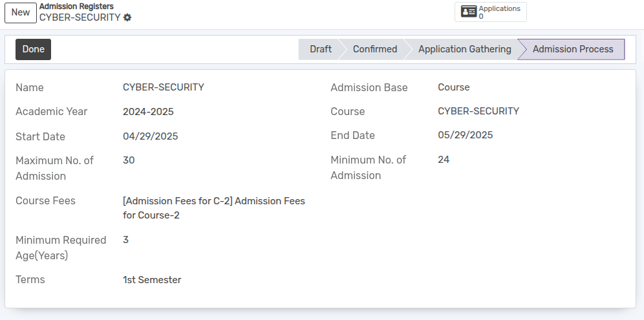Viewport: 644px width, 320px height.
Task: Click the New record button
Action: click(x=21, y=13)
